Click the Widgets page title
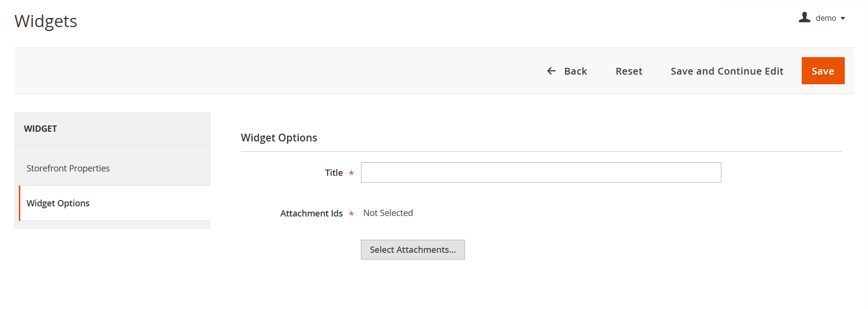This screenshot has width=868, height=309. tap(46, 21)
